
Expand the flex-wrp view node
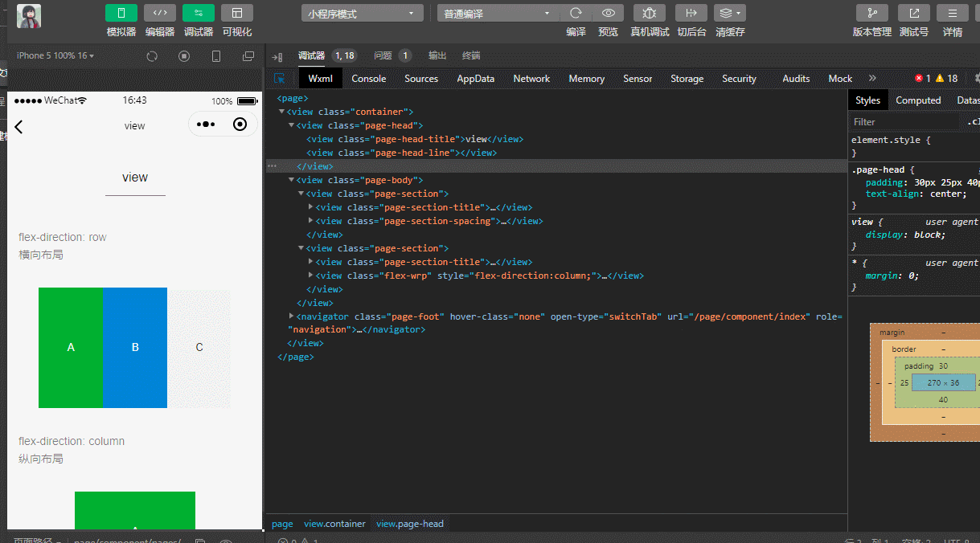coord(311,276)
